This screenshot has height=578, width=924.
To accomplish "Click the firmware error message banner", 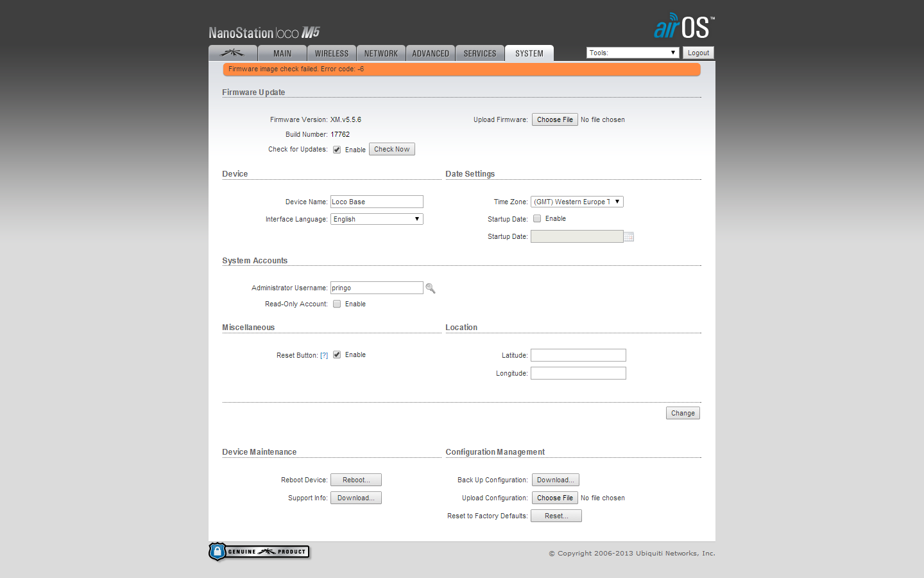I will (x=461, y=69).
